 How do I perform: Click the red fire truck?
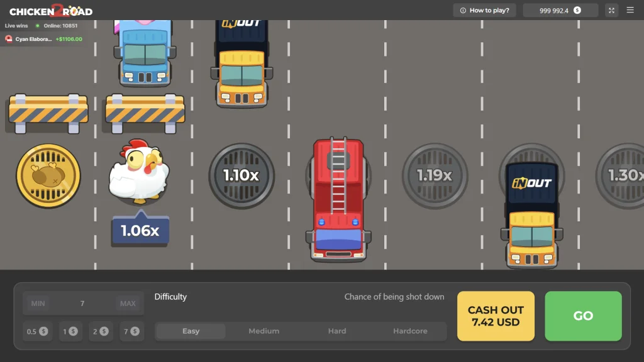coord(338,199)
